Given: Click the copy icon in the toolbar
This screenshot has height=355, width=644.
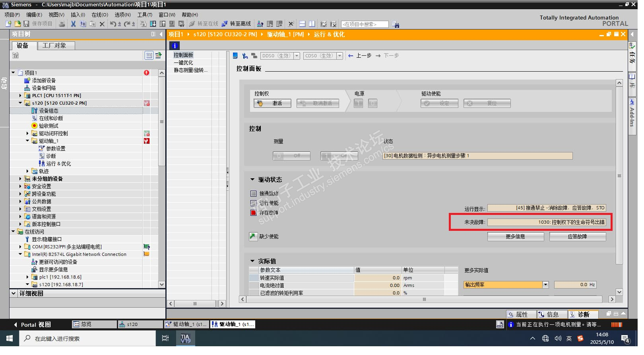Looking at the screenshot, I should coord(83,24).
